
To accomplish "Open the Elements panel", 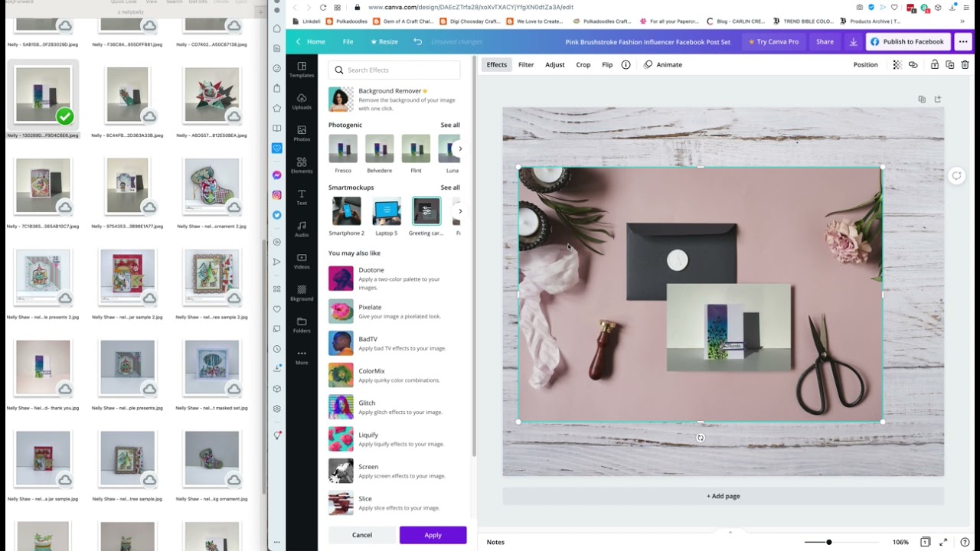I will 302,165.
